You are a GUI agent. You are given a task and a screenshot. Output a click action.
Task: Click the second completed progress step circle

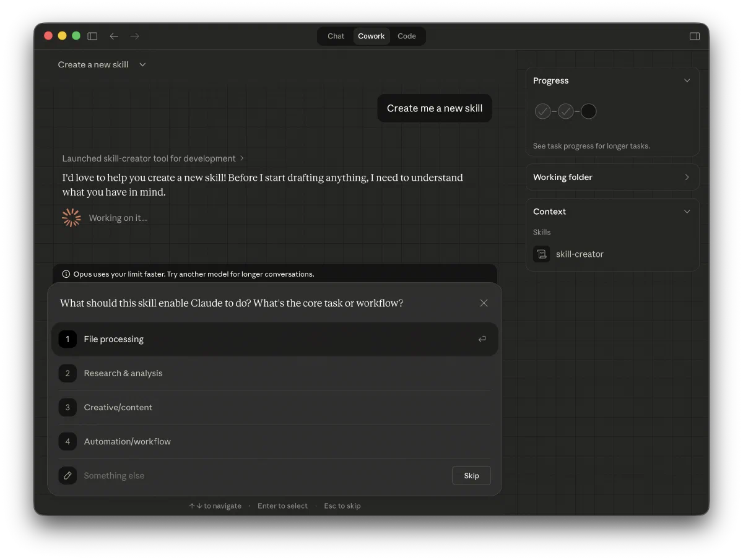565,111
